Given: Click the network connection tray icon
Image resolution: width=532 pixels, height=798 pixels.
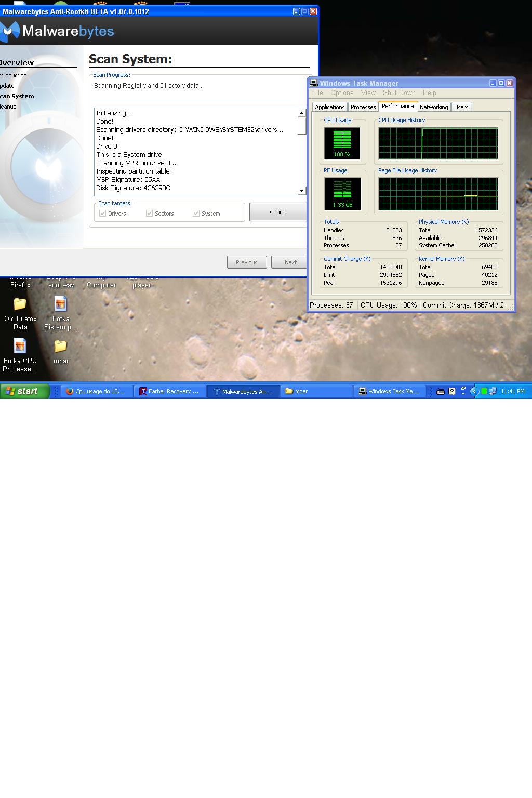Looking at the screenshot, I should click(493, 391).
